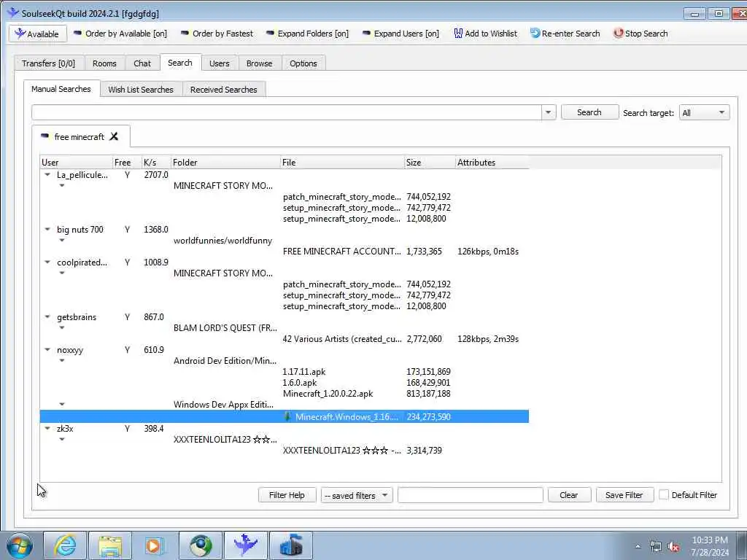Viewport: 747px width, 560px height.
Task: Click the Filter Help button
Action: pyautogui.click(x=287, y=495)
